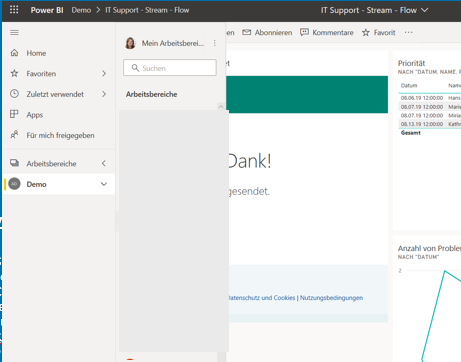This screenshot has height=362, width=461.
Task: Click the Power BI brand label
Action: tap(47, 10)
